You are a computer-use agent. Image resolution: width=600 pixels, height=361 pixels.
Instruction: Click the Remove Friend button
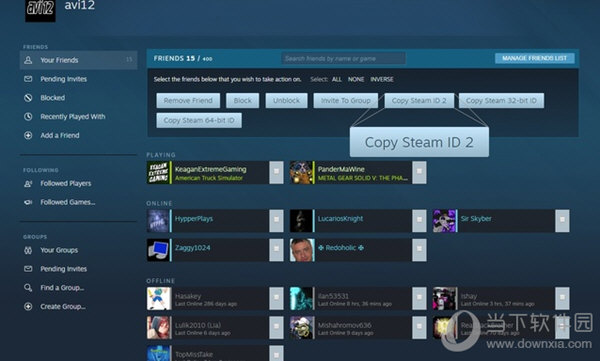[x=188, y=101]
